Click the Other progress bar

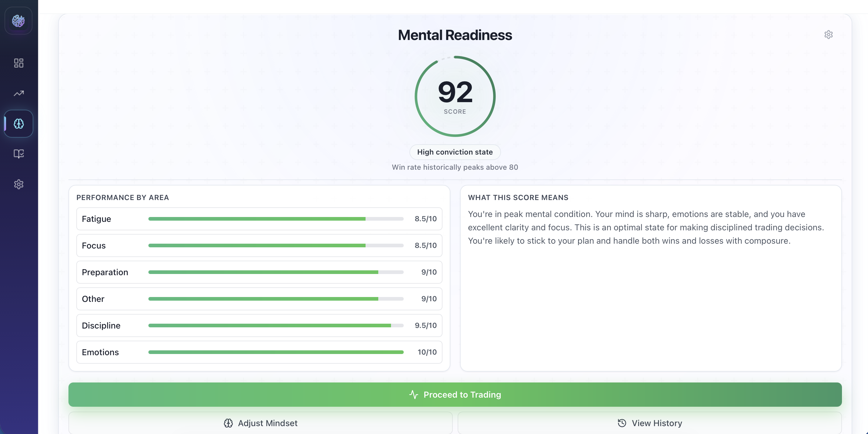[276, 299]
